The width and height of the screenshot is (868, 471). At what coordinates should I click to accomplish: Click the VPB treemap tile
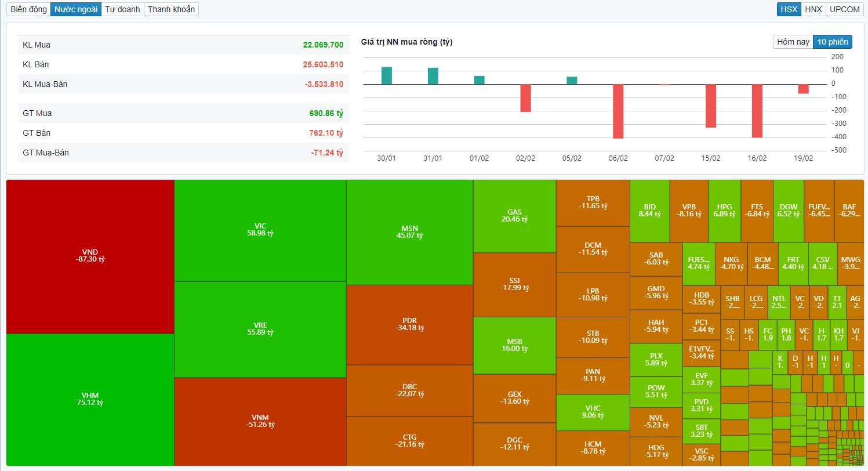[689, 211]
